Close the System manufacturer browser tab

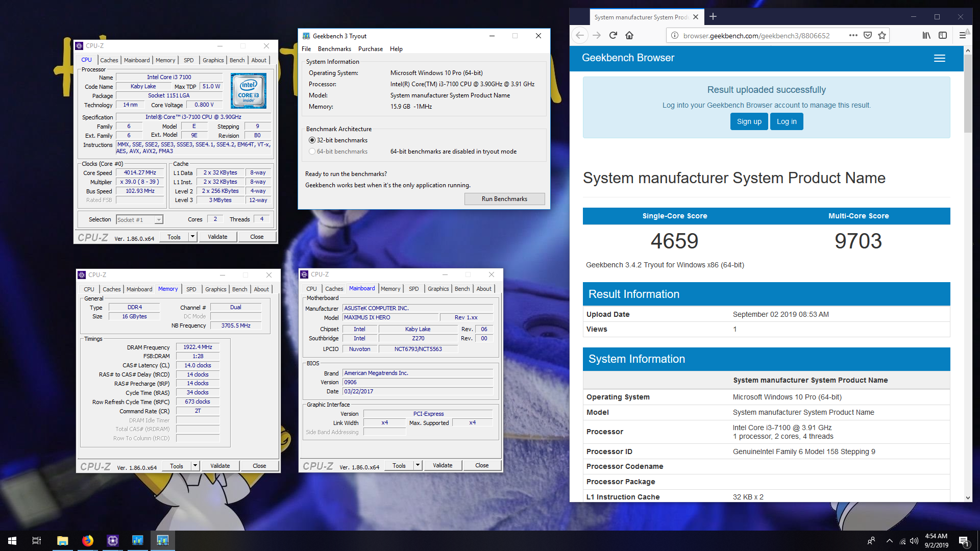point(695,17)
